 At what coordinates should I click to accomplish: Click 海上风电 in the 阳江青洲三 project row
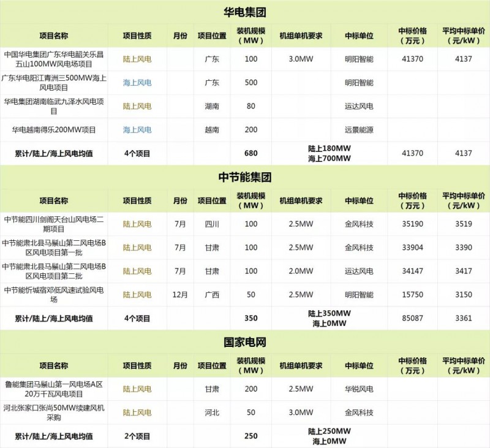[x=137, y=83]
